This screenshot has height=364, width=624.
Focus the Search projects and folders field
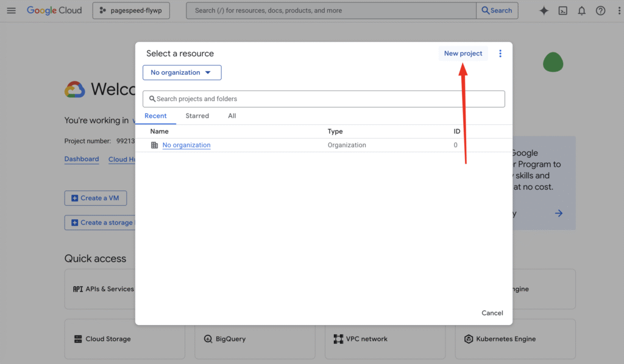(x=324, y=99)
